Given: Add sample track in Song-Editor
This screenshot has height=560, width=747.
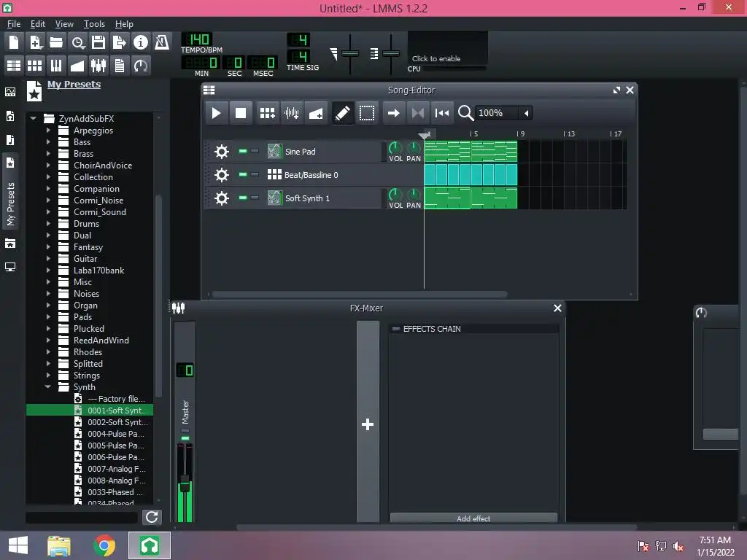Looking at the screenshot, I should [x=292, y=113].
